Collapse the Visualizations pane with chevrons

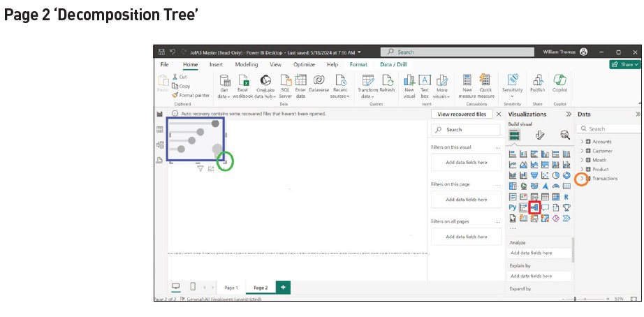[x=569, y=114]
